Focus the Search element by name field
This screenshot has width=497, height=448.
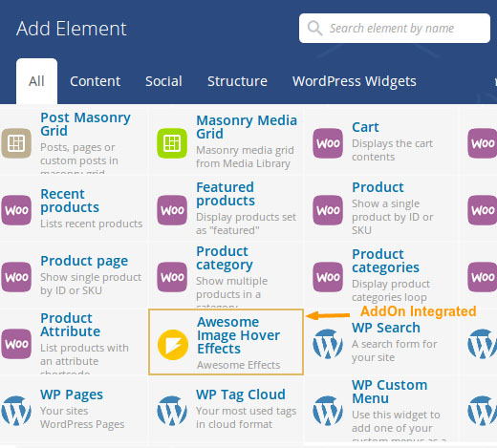[x=395, y=29]
